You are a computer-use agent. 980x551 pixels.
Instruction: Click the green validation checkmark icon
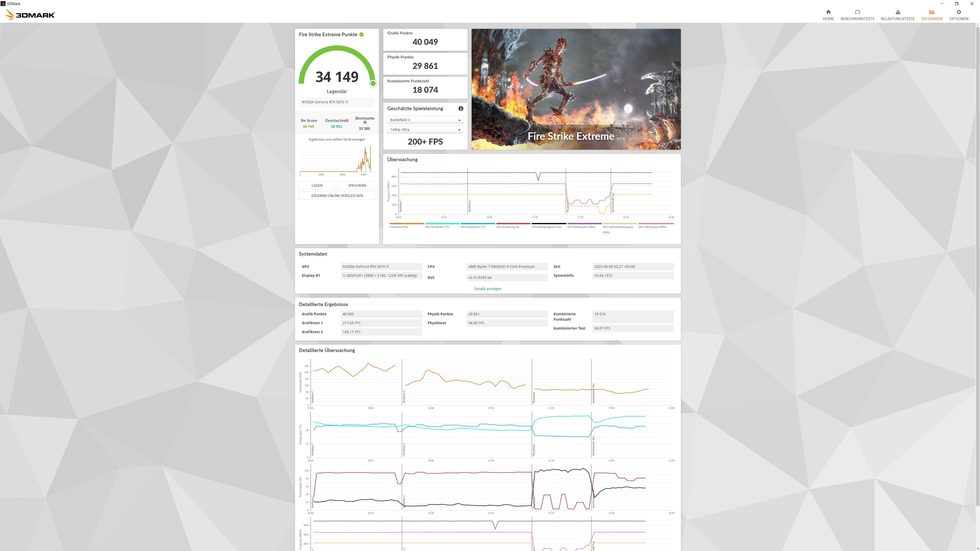click(361, 35)
